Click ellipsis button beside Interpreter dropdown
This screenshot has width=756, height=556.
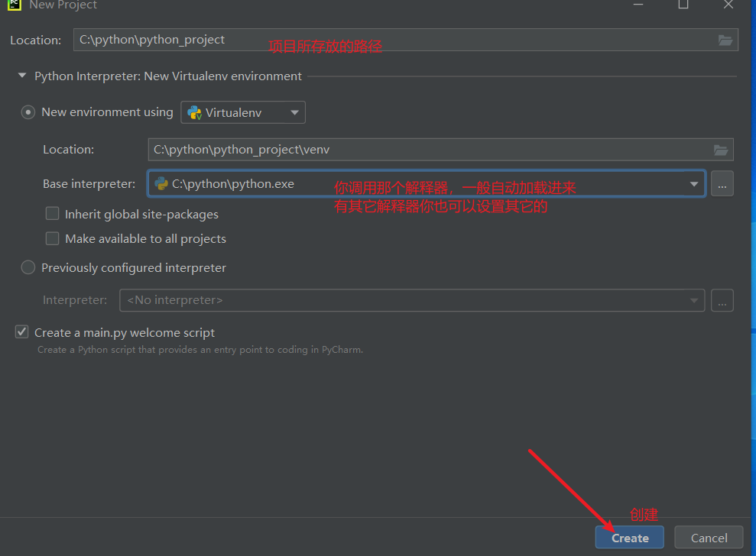tap(722, 300)
